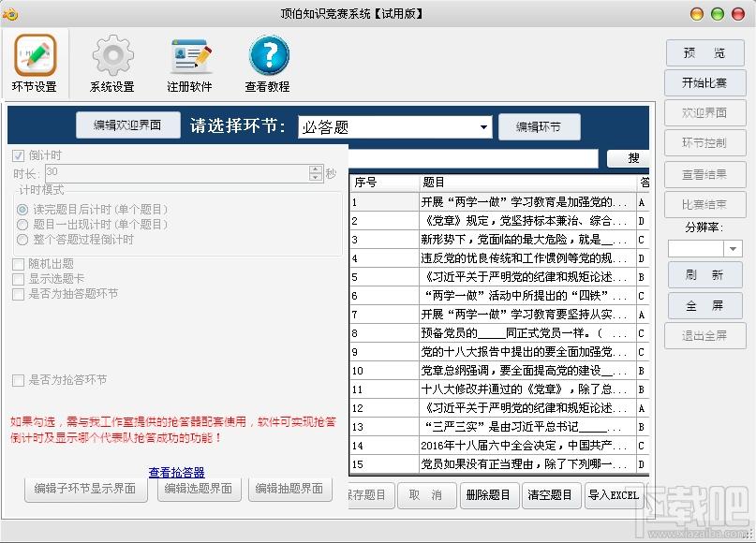The width and height of the screenshot is (756, 543).
Task: Click the 序号 column header
Action: [384, 183]
